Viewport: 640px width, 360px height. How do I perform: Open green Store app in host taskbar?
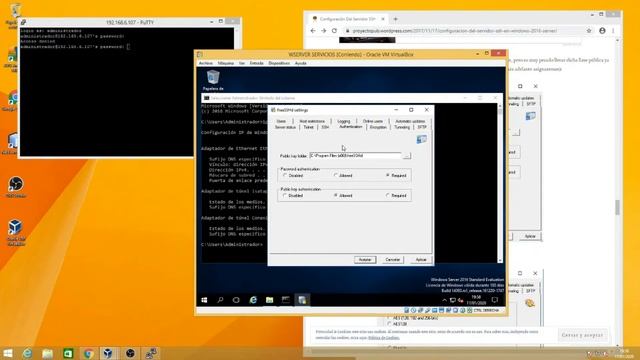click(68, 353)
